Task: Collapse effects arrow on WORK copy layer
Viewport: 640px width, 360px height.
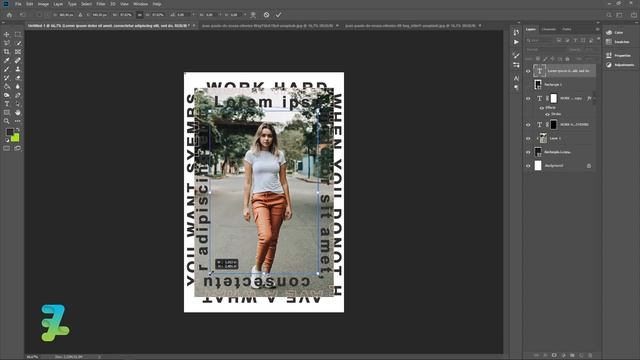Action: tap(594, 98)
